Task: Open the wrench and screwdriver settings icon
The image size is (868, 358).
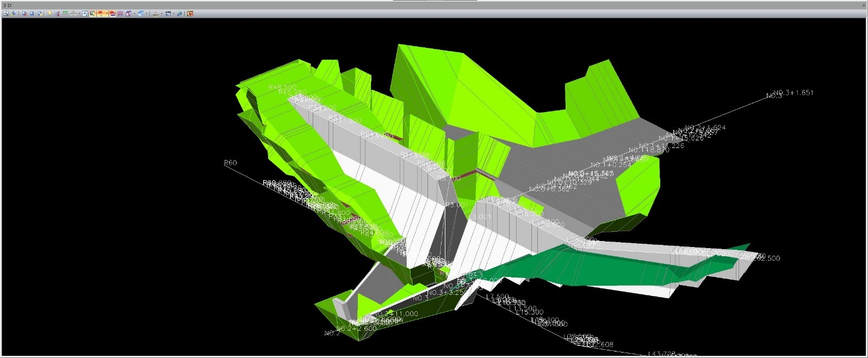Action: pos(57,13)
